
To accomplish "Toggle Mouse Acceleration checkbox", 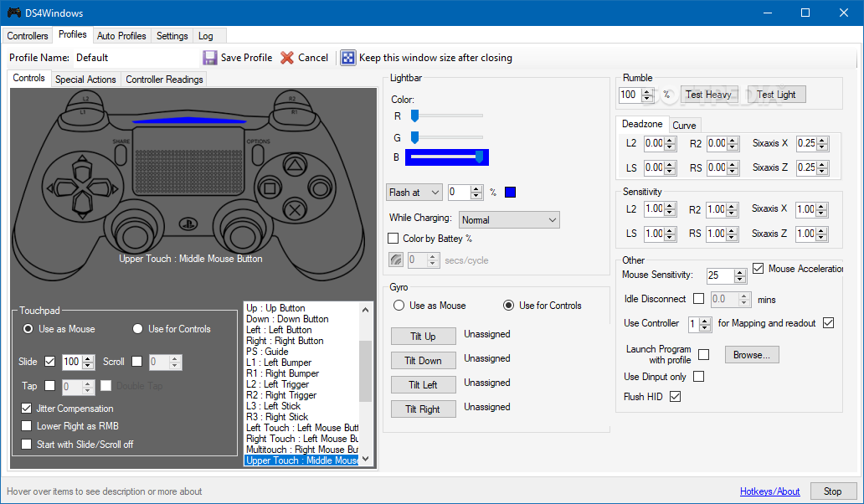I will (x=759, y=268).
